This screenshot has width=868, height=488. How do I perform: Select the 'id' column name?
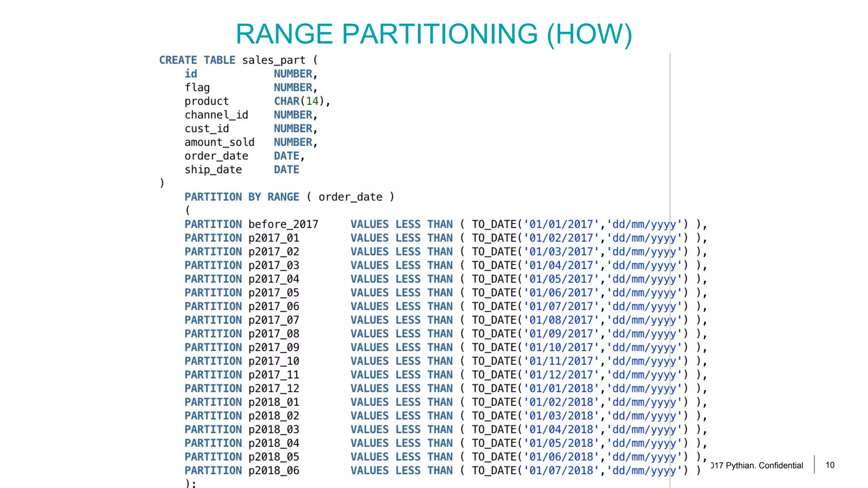pyautogui.click(x=191, y=74)
